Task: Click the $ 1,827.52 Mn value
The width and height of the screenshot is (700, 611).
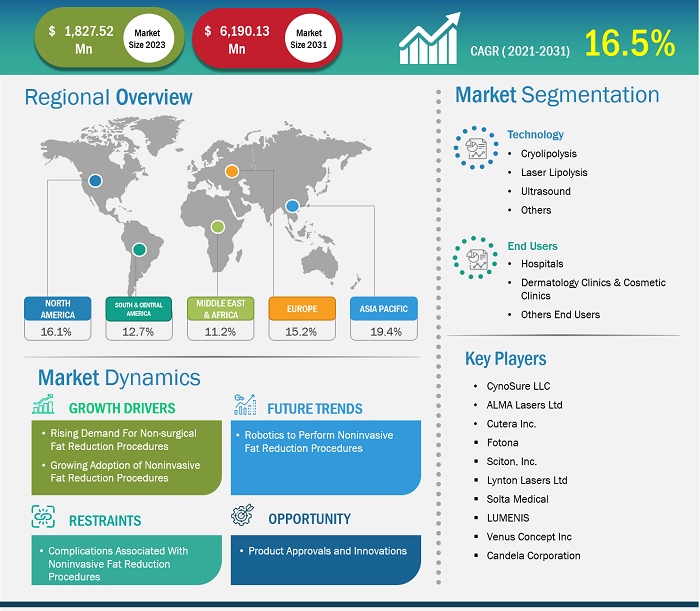Action: point(81,39)
